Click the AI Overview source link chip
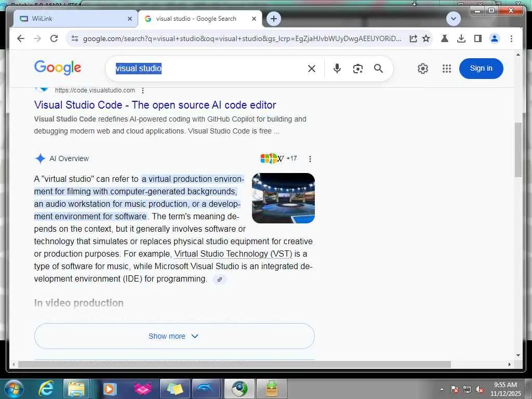 tap(220, 279)
